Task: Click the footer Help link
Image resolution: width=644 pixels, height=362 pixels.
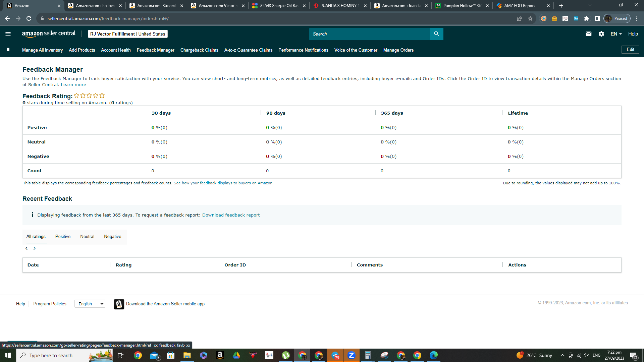Action: 20,304
